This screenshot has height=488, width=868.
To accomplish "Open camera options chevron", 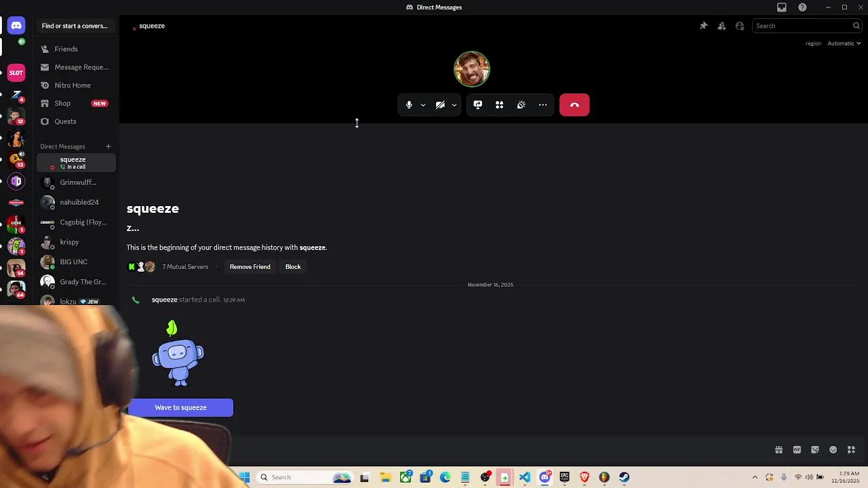I will (454, 105).
